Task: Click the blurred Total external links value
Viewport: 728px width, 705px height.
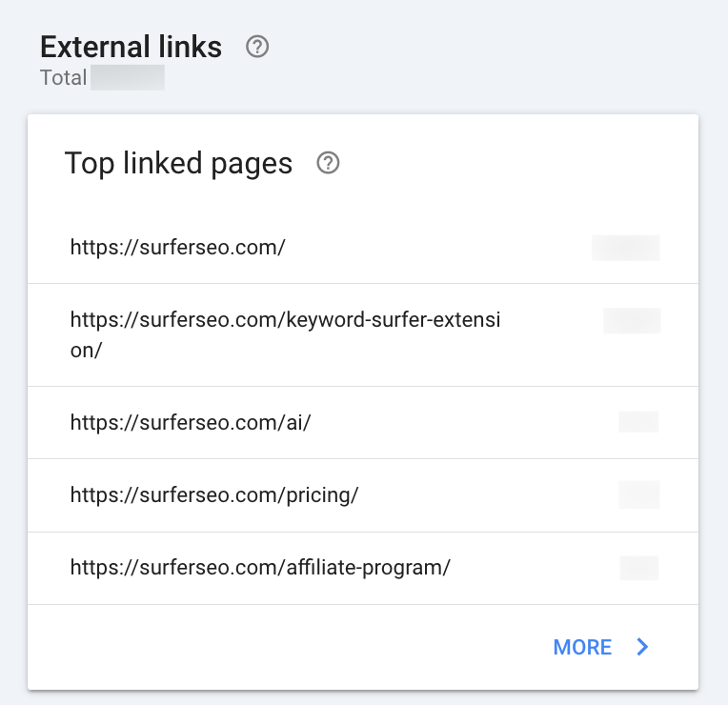Action: (128, 77)
